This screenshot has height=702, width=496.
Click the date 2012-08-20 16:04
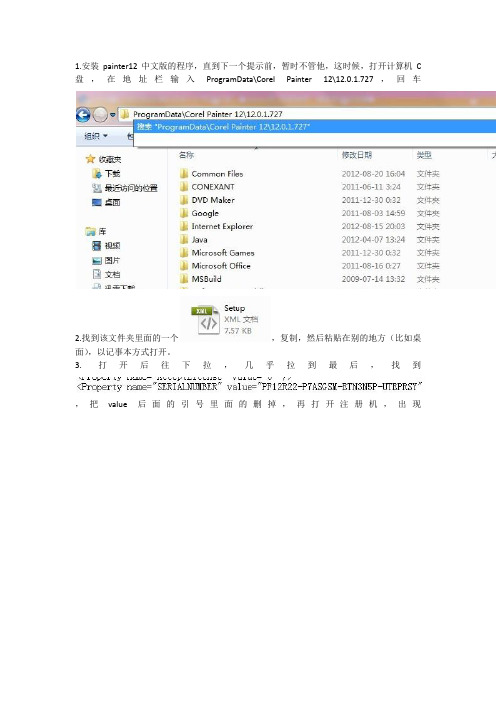pyautogui.click(x=373, y=174)
